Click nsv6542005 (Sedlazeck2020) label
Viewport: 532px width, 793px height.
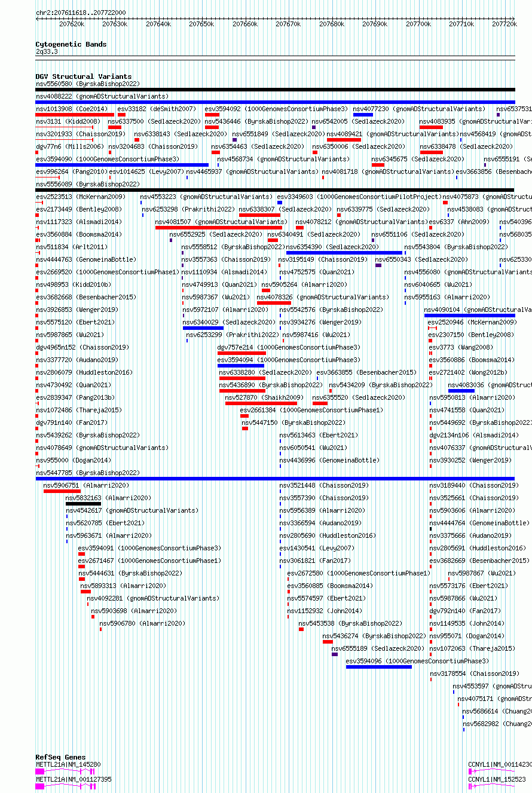tap(358, 121)
